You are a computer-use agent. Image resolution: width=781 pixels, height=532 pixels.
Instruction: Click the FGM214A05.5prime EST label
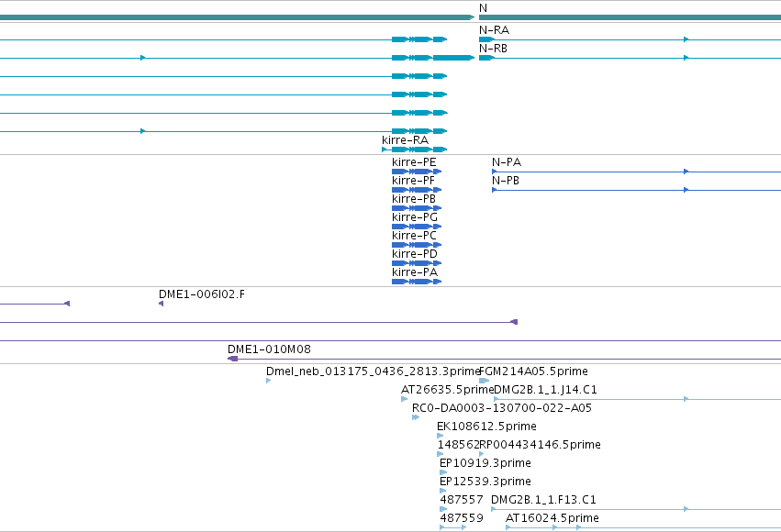point(533,371)
